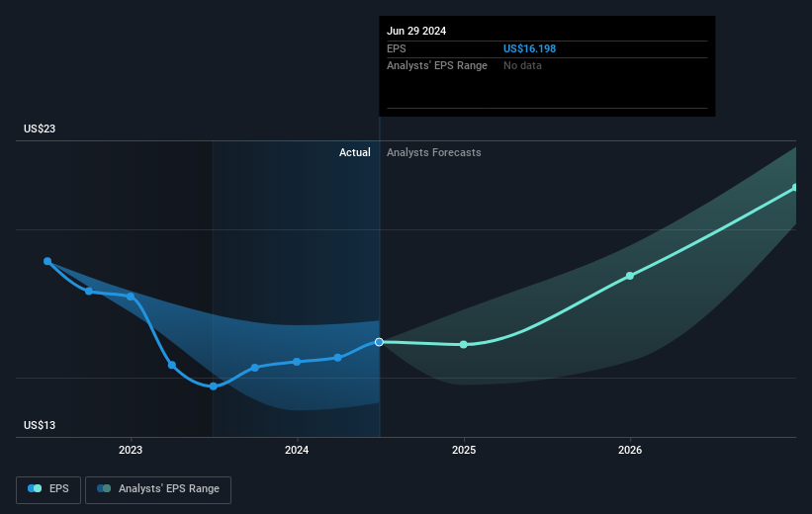This screenshot has height=514, width=812.
Task: Toggle the EPS legend series
Action: coord(48,489)
